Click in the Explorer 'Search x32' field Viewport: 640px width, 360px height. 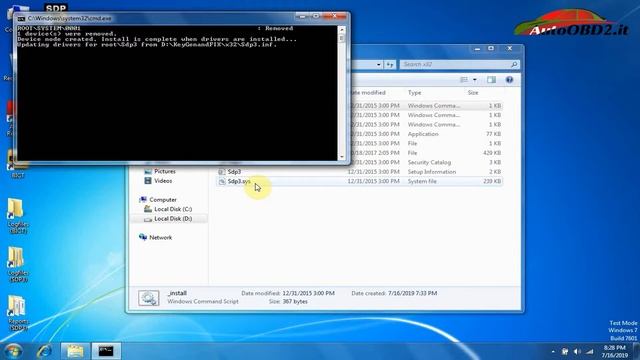point(454,64)
